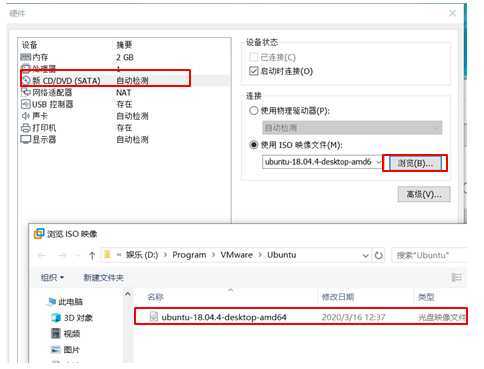Sort files by 名称 column header
The image size is (484, 369).
[x=156, y=297]
